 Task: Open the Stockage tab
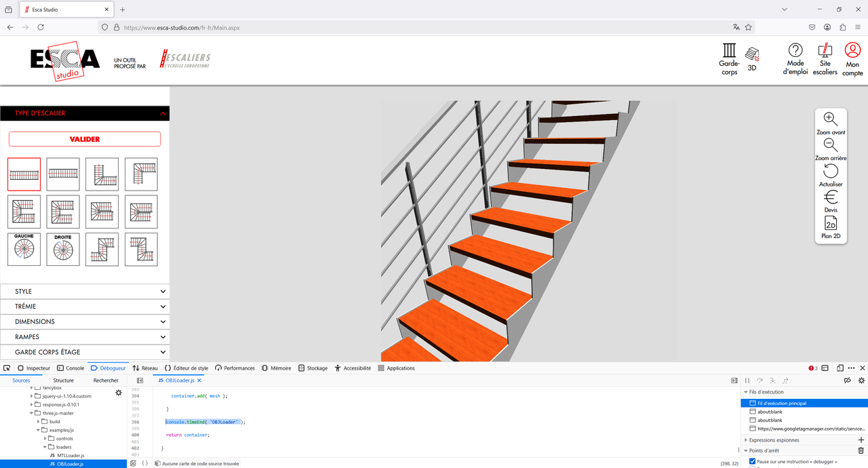tap(313, 368)
